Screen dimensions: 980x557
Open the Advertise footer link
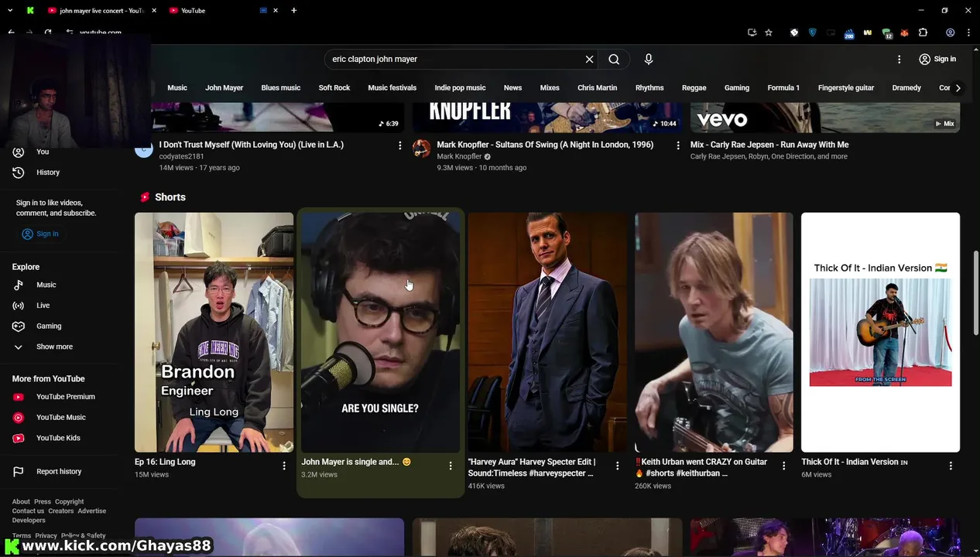tap(92, 511)
